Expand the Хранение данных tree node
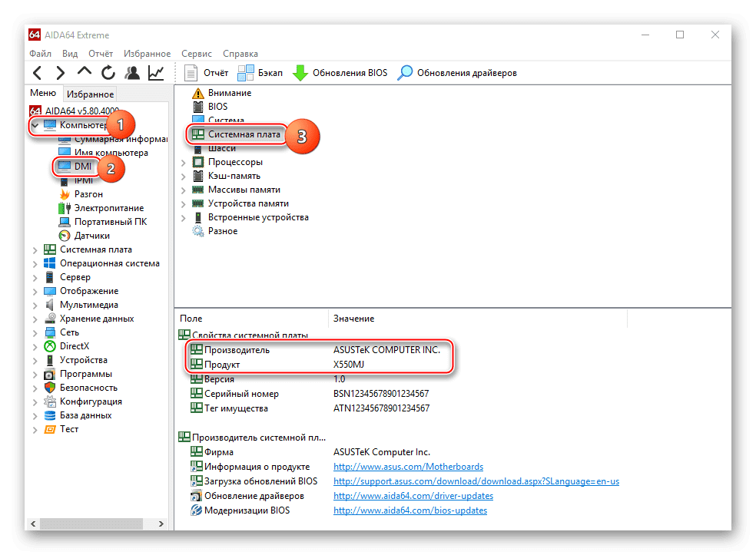 [35, 319]
